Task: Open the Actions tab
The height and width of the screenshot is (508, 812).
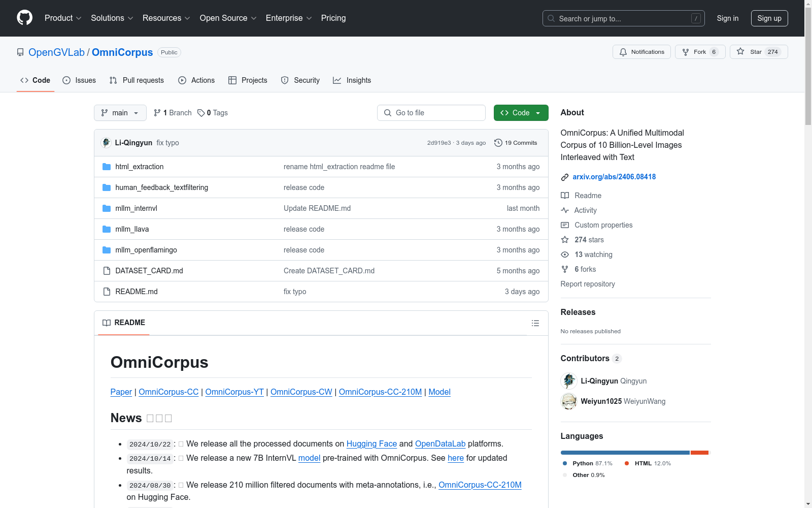Action: (x=196, y=80)
